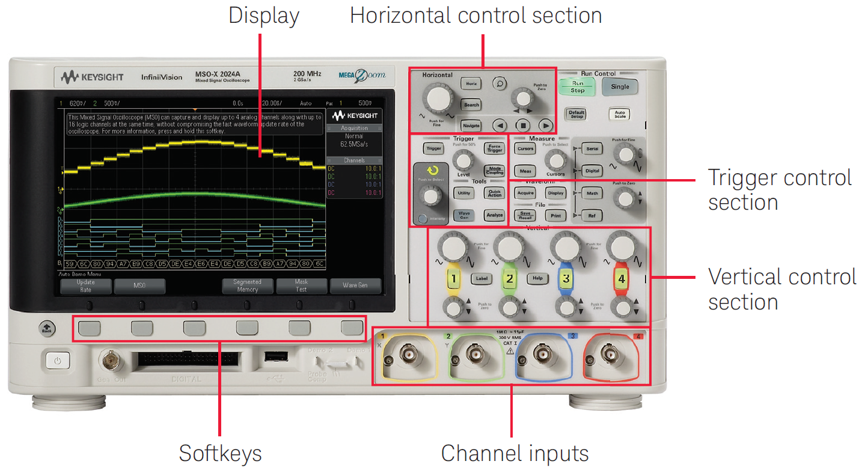This screenshot has height=470, width=868.
Task: Click the Print key
Action: pos(555,215)
